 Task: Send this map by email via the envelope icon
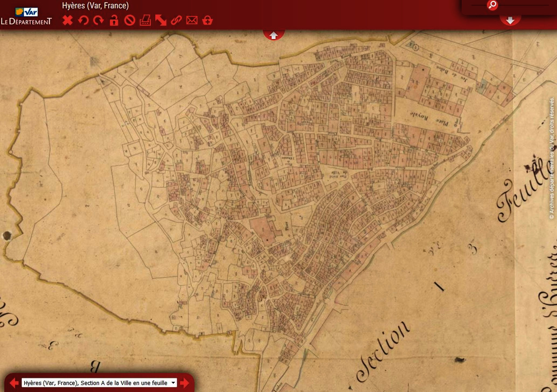(192, 20)
